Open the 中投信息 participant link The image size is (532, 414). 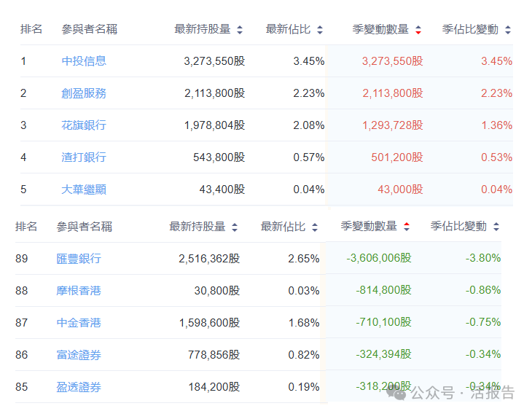[84, 61]
